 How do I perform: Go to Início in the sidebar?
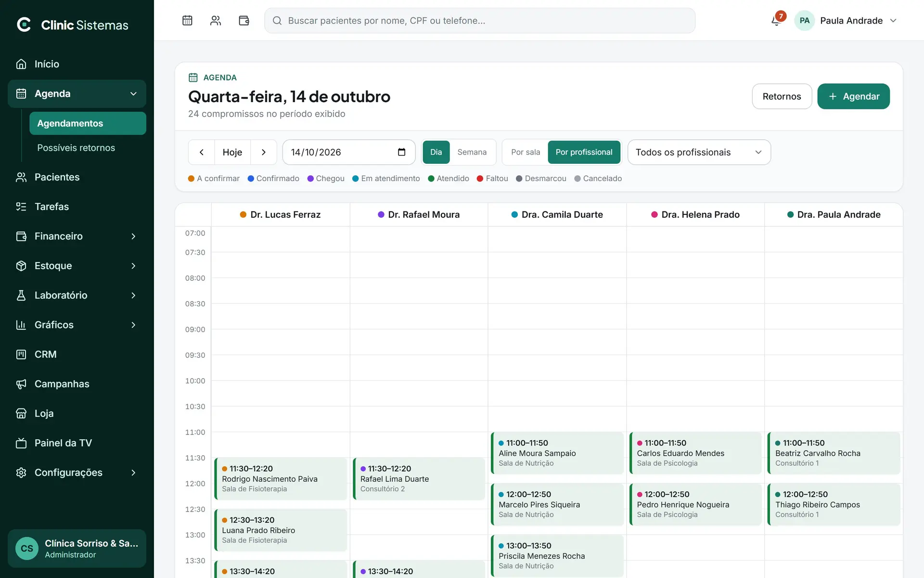tap(77, 64)
